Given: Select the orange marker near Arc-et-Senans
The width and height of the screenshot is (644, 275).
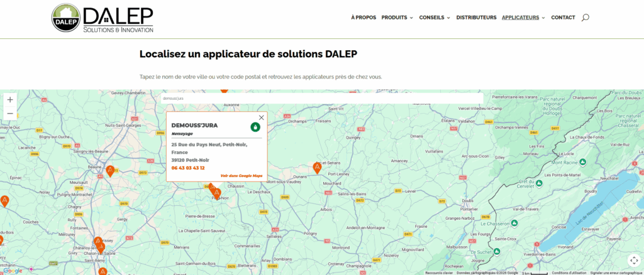Looking at the screenshot, I should tap(317, 168).
